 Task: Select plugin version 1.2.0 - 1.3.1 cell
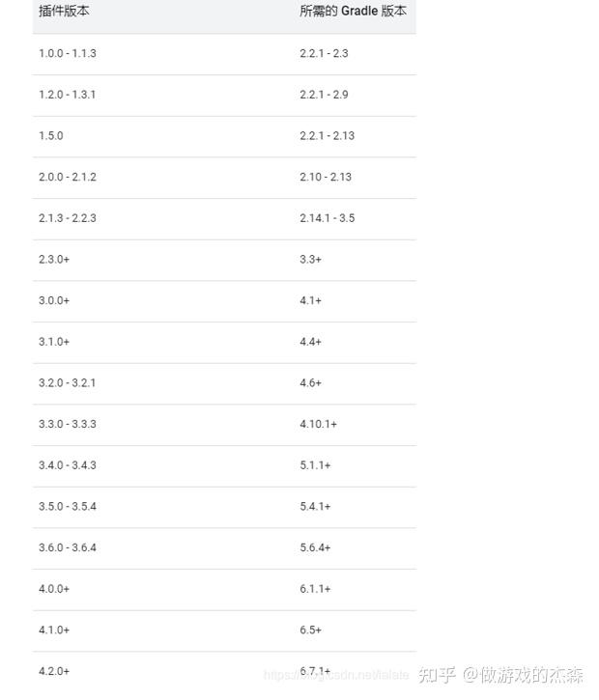68,95
